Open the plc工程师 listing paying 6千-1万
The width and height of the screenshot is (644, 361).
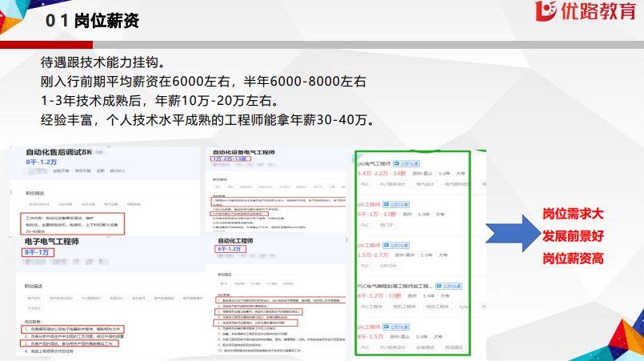point(369,204)
